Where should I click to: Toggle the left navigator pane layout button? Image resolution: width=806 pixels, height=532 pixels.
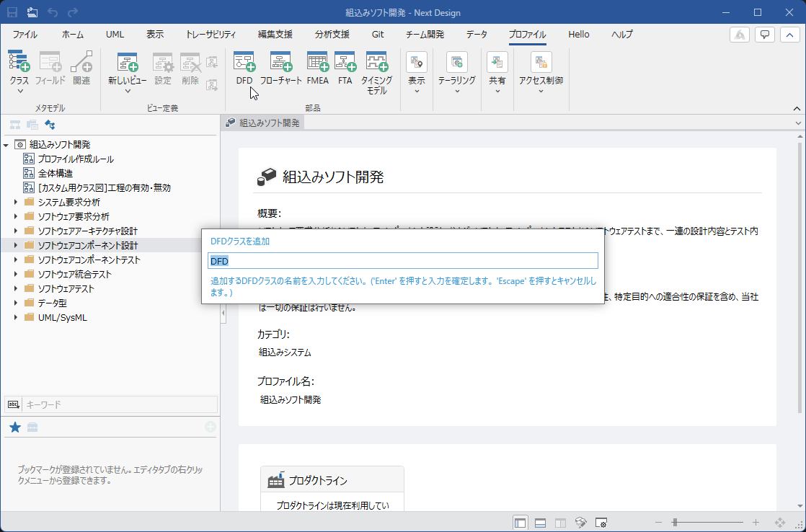[x=521, y=523]
